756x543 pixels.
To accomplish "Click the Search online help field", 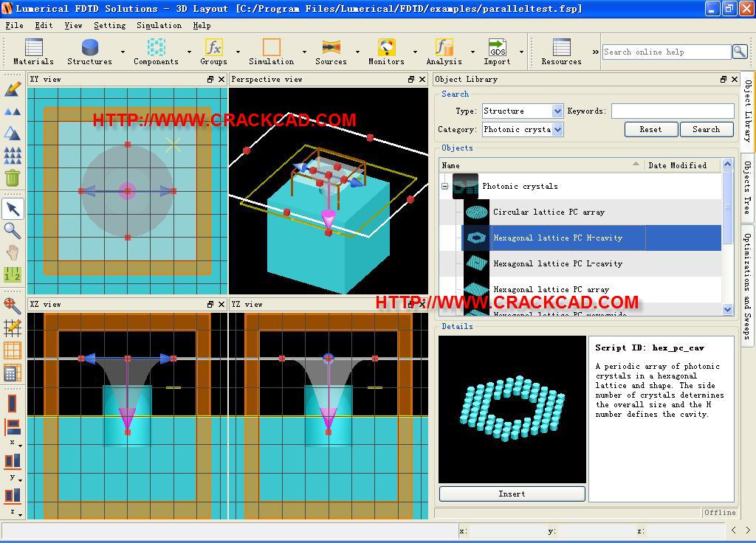I will 667,52.
